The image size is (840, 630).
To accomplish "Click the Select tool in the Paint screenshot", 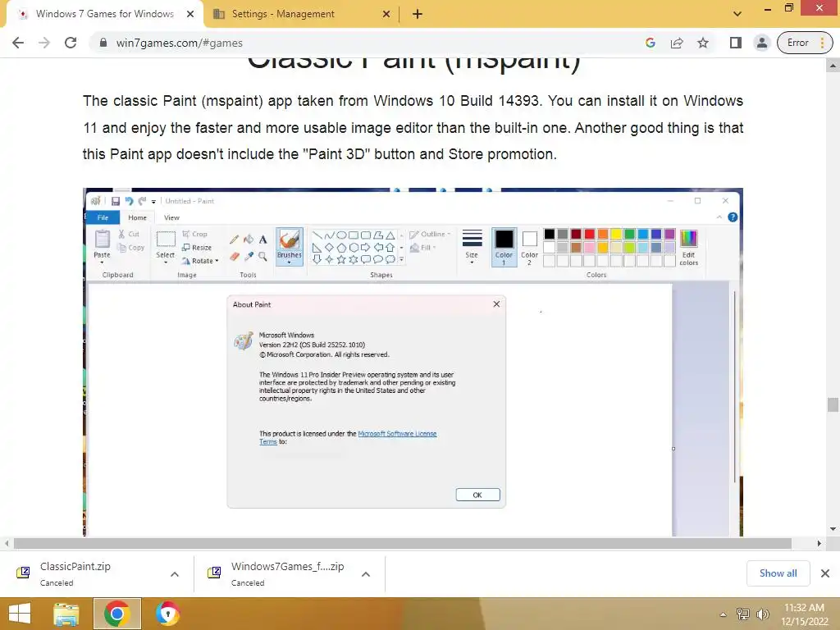I will [166, 245].
